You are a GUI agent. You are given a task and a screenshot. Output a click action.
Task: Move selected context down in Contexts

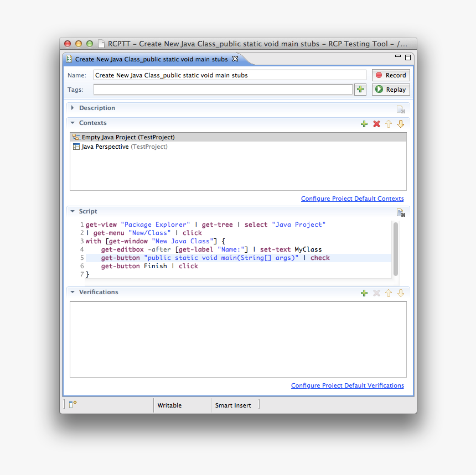(401, 124)
